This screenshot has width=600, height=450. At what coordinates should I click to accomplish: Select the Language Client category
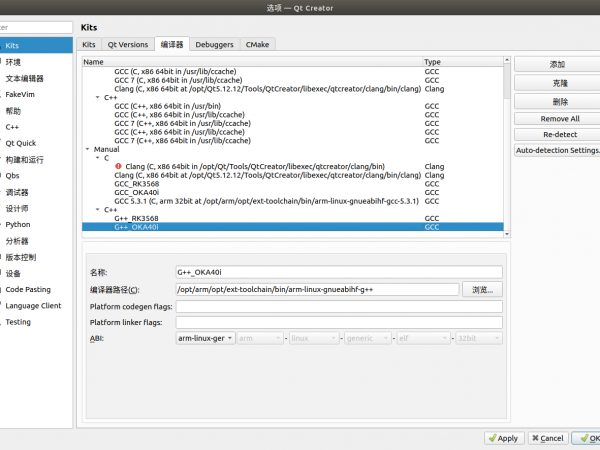[33, 306]
